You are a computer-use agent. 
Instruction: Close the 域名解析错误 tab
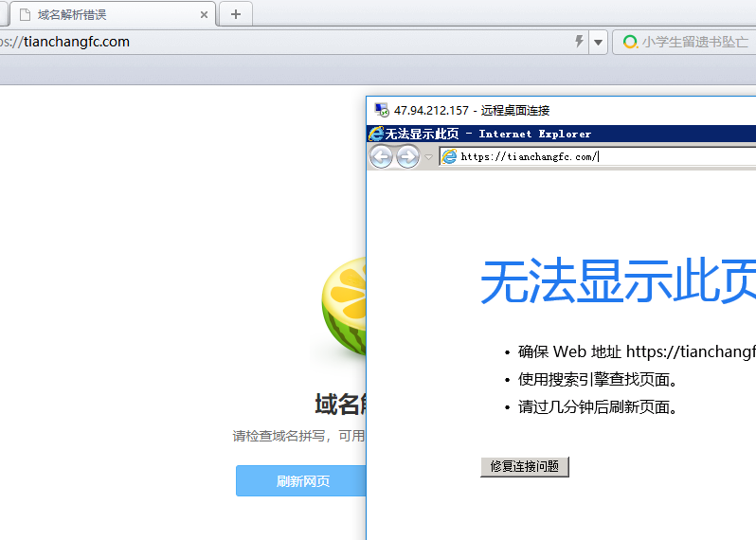[x=204, y=15]
